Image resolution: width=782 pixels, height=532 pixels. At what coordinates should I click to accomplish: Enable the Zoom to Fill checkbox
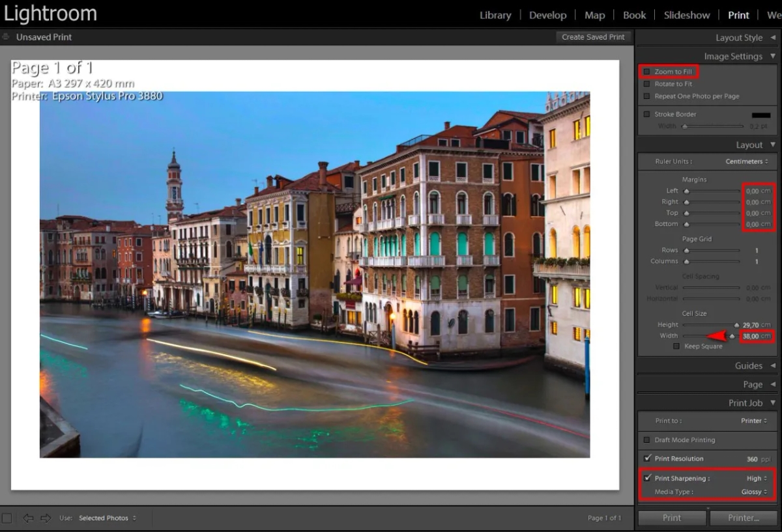click(647, 72)
